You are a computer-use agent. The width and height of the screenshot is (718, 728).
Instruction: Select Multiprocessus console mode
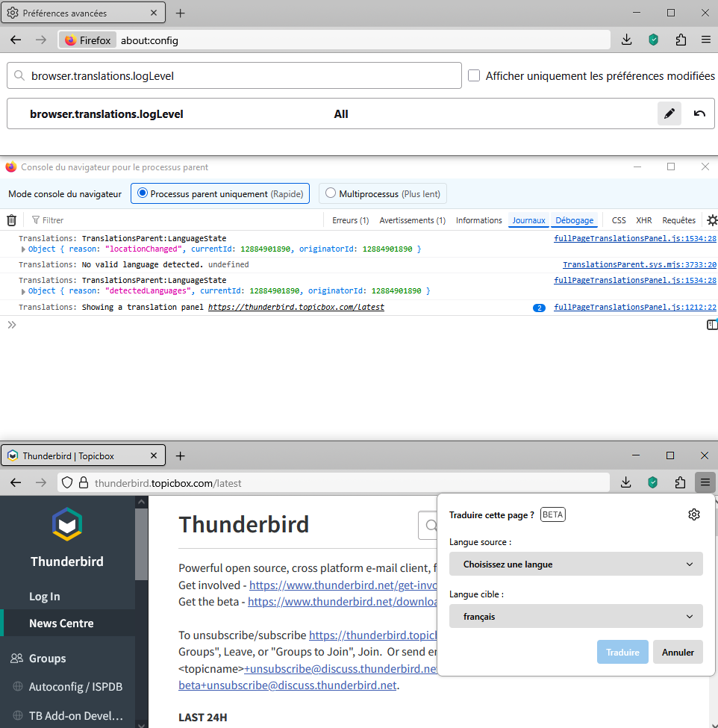pos(382,193)
